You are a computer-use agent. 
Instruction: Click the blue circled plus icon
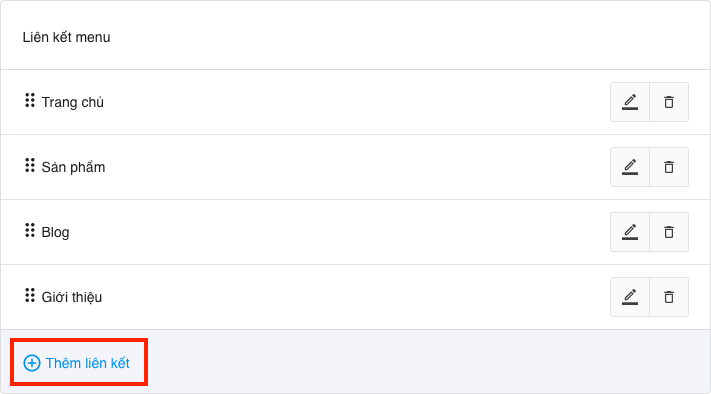32,363
